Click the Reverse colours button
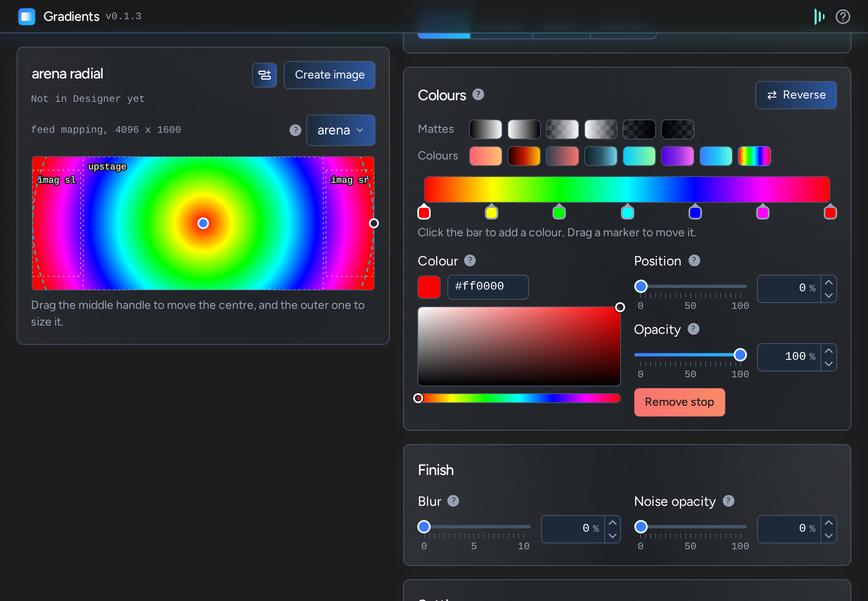The height and width of the screenshot is (601, 868). tap(796, 95)
